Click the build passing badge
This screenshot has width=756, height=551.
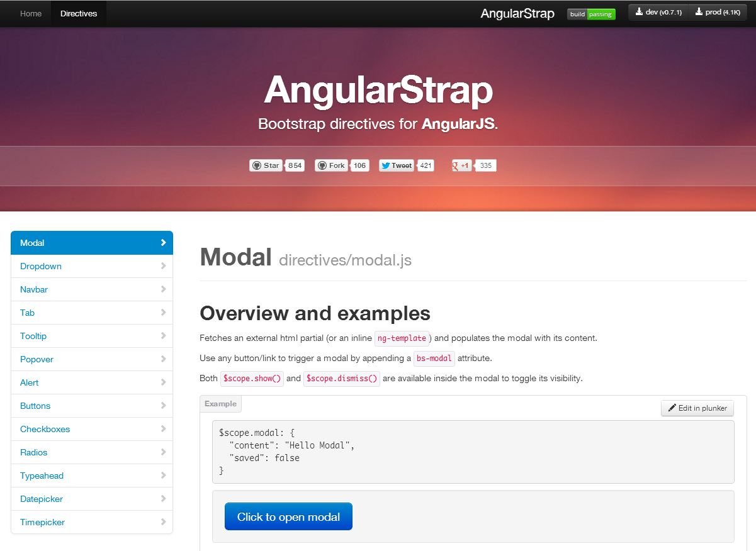(591, 14)
